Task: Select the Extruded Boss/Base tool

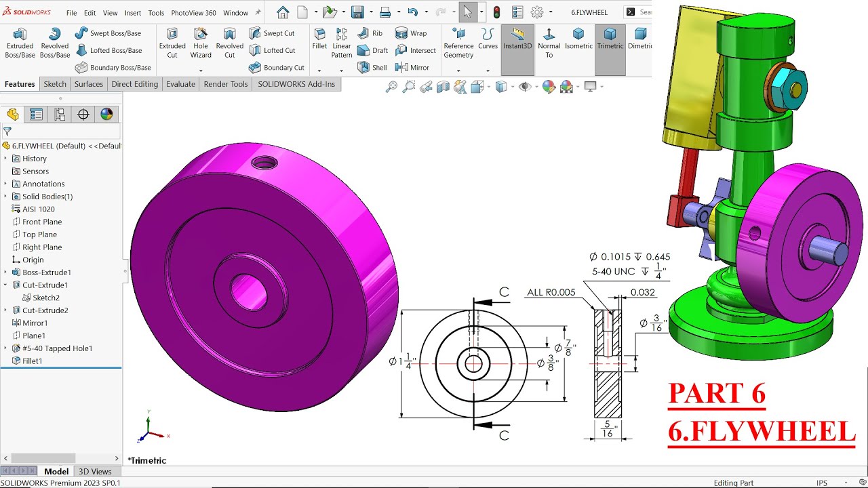Action: [20, 43]
